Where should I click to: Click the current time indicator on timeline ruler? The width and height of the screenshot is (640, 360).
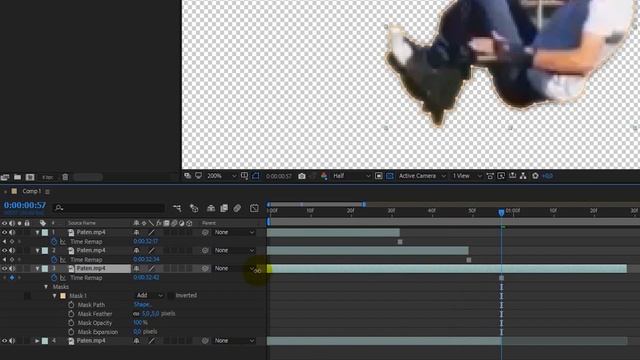click(x=501, y=212)
